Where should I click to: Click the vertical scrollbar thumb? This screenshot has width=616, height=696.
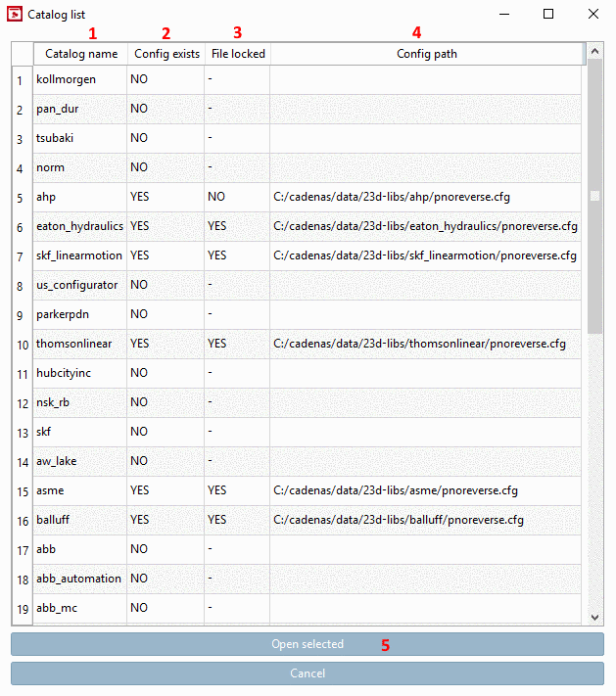[x=594, y=196]
